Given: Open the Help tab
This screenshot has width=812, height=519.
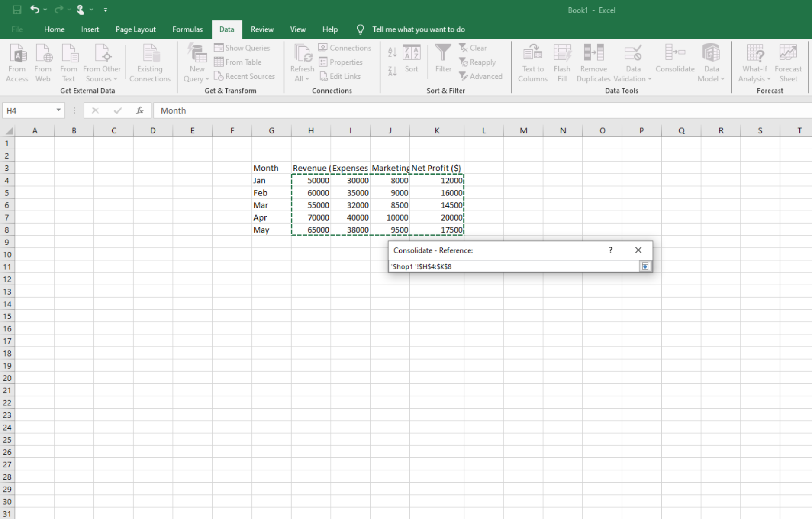Looking at the screenshot, I should 330,29.
